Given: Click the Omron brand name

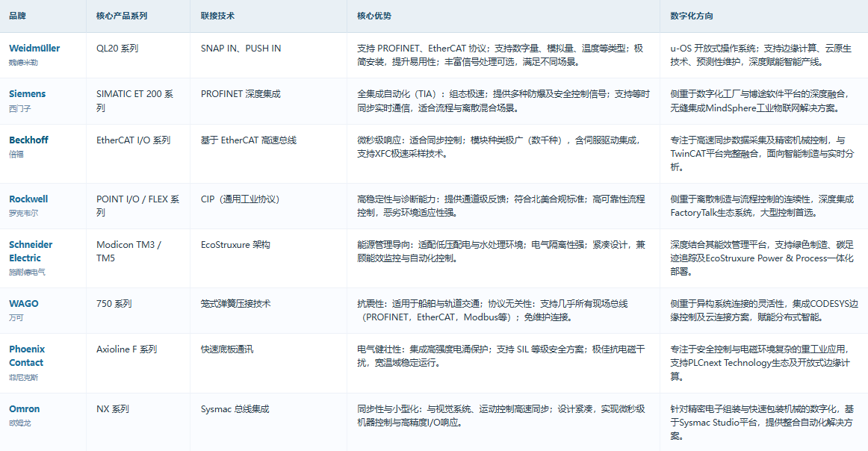Looking at the screenshot, I should coord(25,409).
